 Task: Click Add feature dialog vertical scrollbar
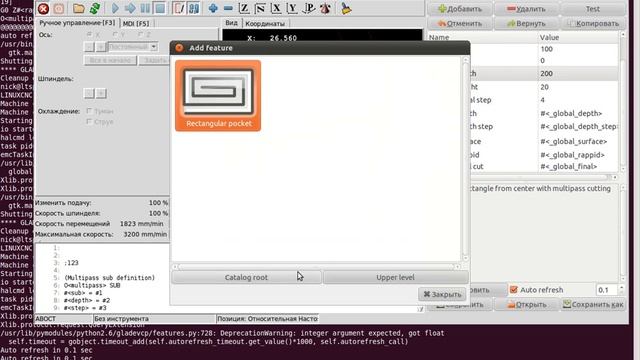tap(465, 159)
